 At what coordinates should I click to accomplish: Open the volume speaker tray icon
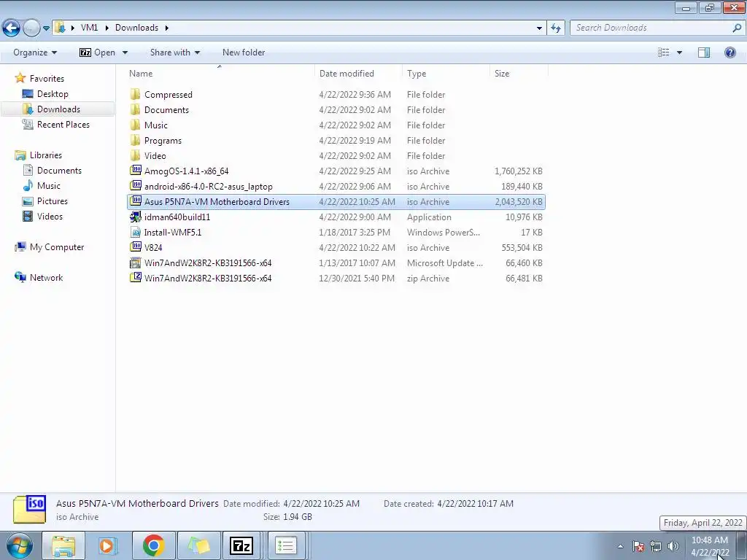pos(673,546)
